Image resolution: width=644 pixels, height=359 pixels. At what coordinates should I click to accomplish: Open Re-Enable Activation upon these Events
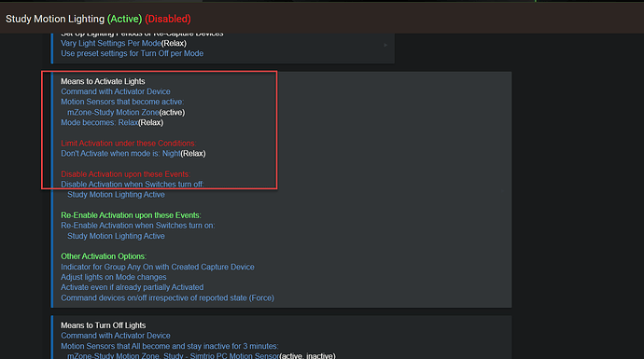click(x=131, y=215)
